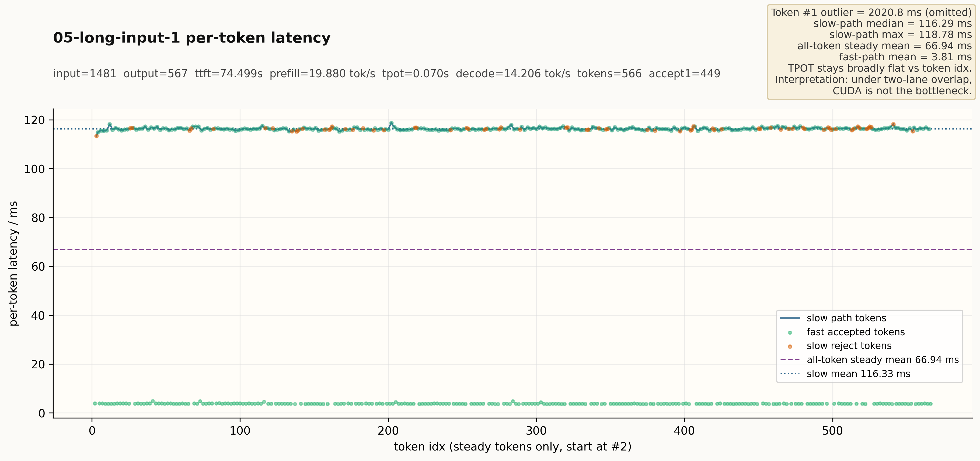Click the y-axis tick label 80

[x=38, y=218]
